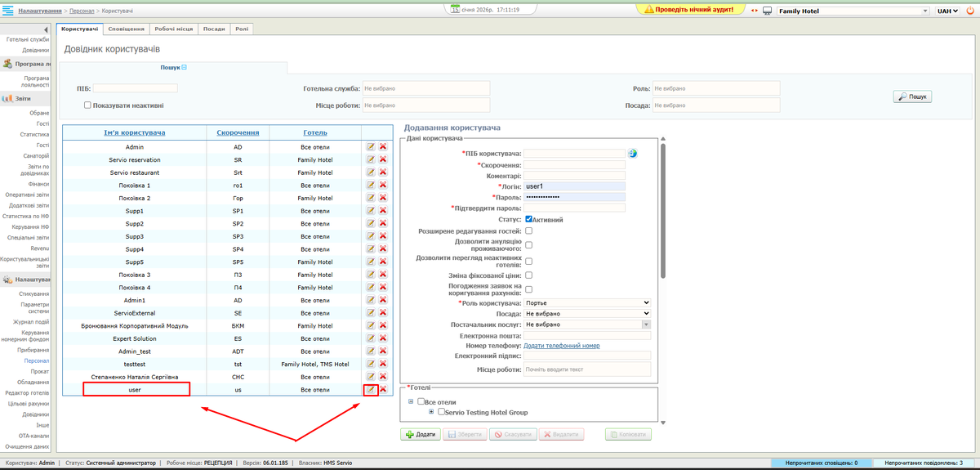Screen dimensions: 980x470
Task: Click the power logout icon in top right
Action: click(969, 11)
